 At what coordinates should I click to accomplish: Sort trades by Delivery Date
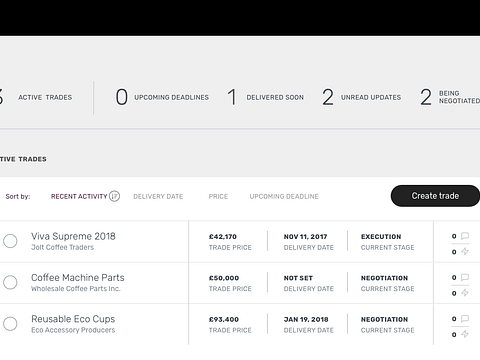coord(158,196)
